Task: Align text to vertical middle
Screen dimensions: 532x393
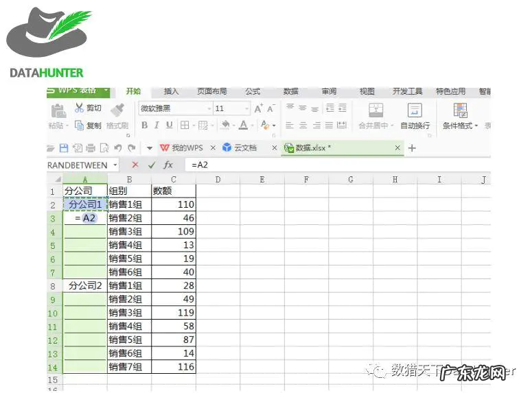Action: [x=302, y=108]
